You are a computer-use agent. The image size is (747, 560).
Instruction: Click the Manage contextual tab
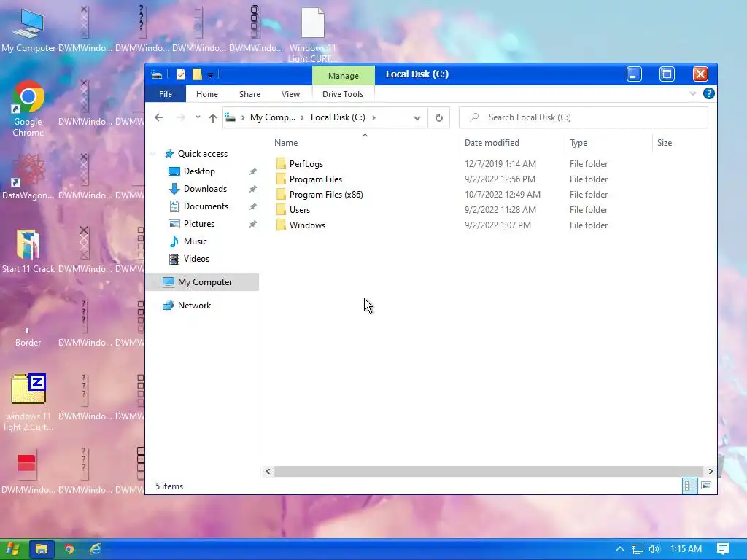click(343, 76)
